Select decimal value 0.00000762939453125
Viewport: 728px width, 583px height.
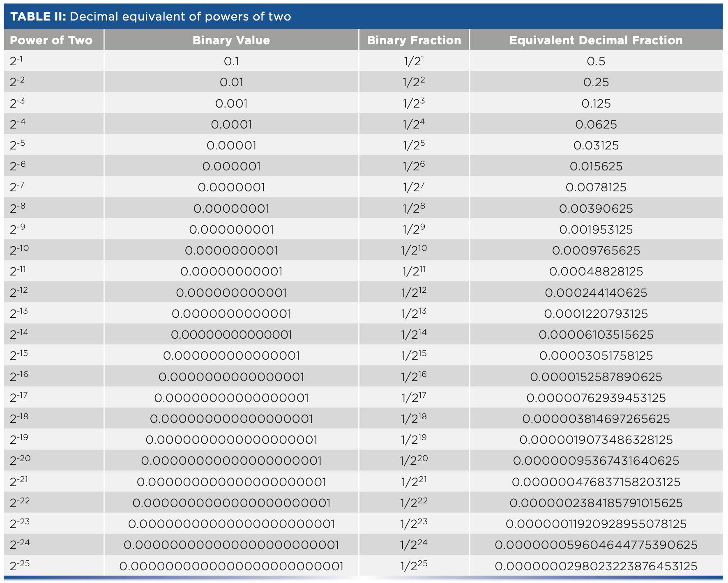[596, 398]
